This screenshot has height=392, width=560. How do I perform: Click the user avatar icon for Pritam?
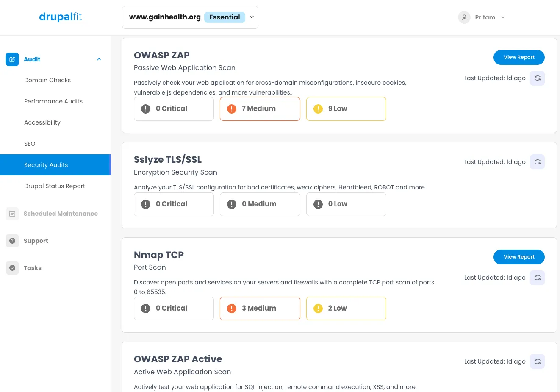464,17
